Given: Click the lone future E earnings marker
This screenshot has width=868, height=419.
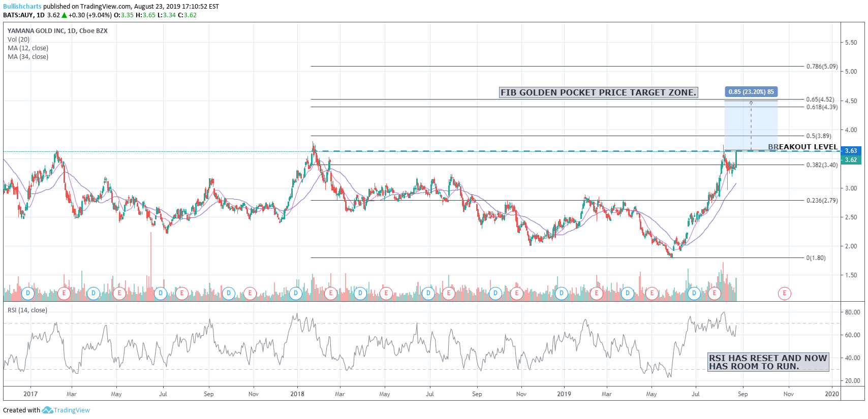Looking at the screenshot, I should coord(785,293).
